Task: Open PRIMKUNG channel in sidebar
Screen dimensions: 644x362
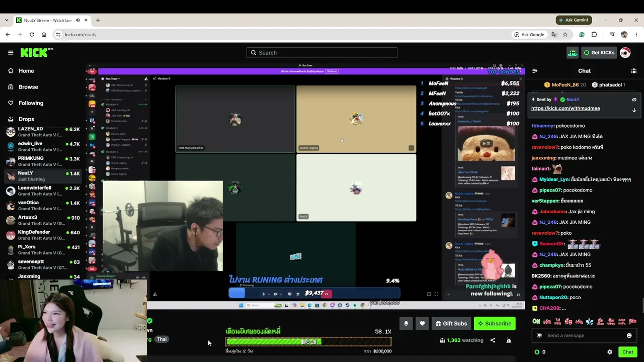Action: click(43, 161)
